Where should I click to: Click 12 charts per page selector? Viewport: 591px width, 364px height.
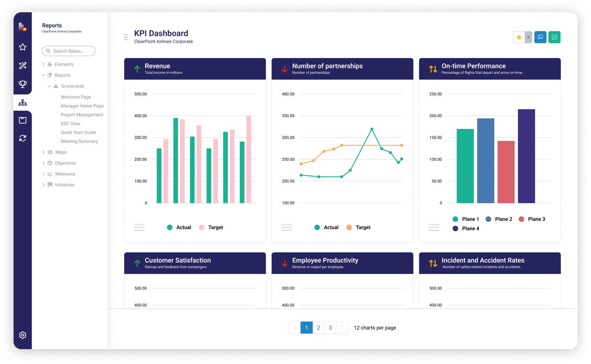click(375, 328)
